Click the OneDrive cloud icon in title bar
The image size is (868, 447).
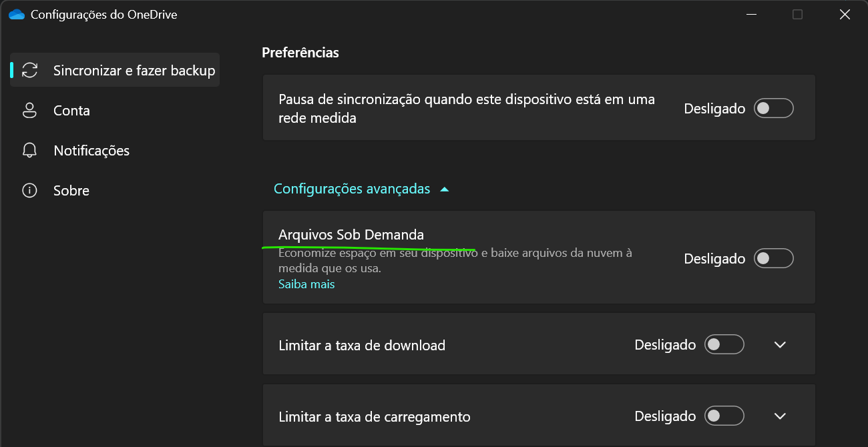coord(16,15)
